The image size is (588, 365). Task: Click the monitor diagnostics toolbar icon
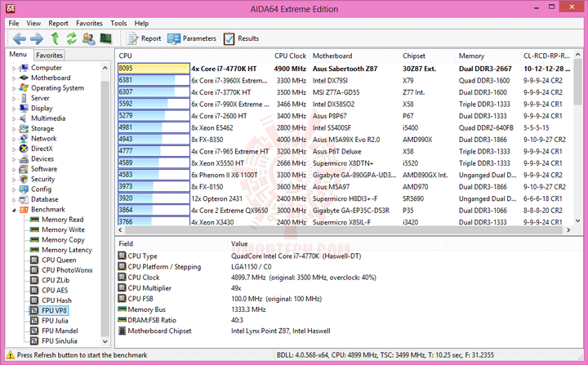(105, 38)
